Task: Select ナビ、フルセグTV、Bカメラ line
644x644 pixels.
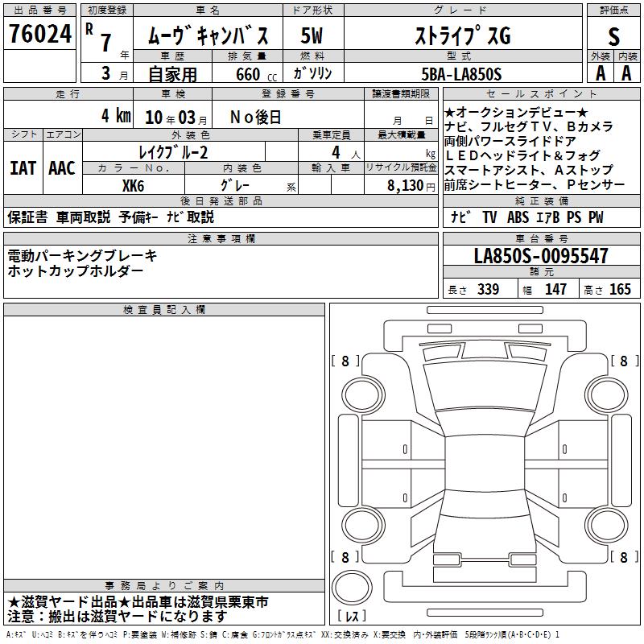Action: [529, 126]
